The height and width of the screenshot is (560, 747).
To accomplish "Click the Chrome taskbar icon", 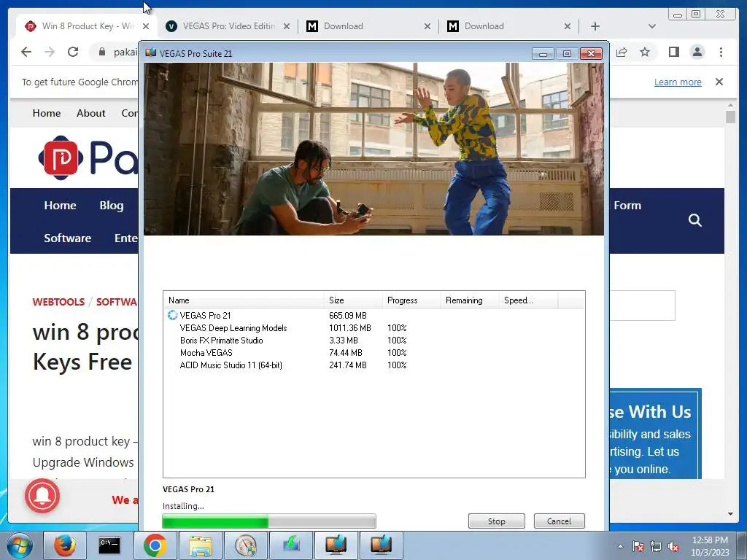I will pyautogui.click(x=155, y=545).
